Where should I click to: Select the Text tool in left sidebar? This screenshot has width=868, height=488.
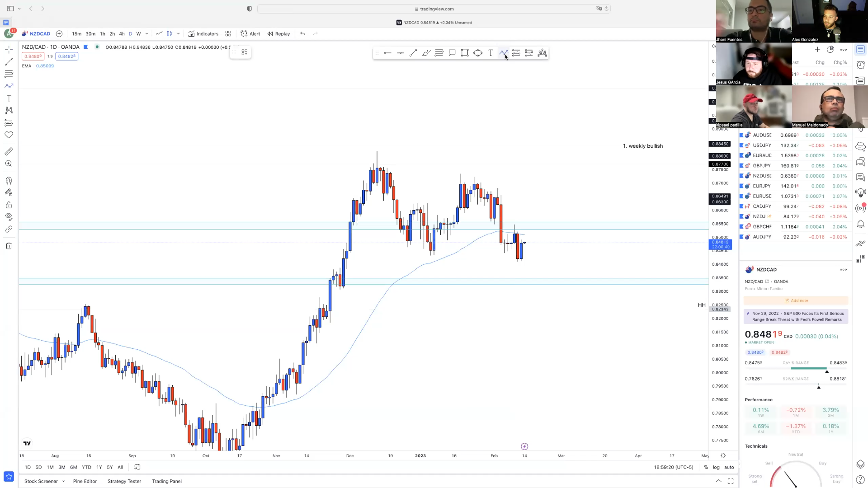click(9, 98)
